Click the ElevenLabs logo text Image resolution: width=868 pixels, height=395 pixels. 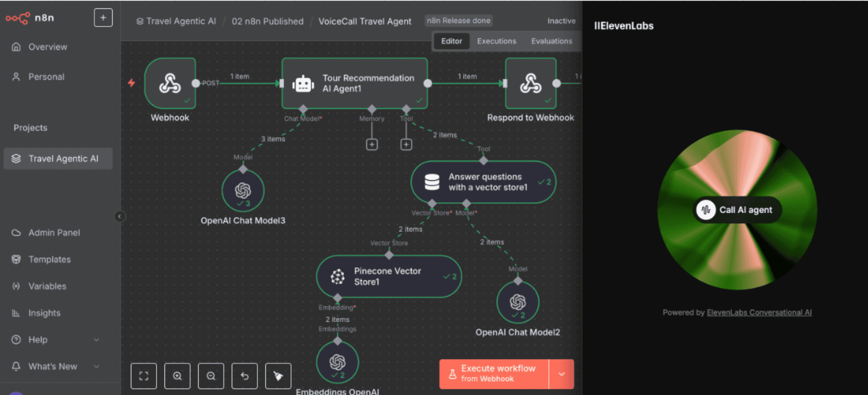(x=624, y=26)
